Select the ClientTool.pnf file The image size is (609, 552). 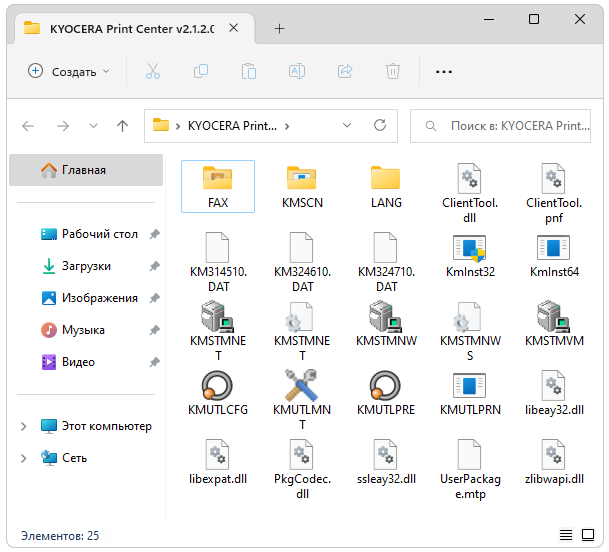(x=553, y=193)
